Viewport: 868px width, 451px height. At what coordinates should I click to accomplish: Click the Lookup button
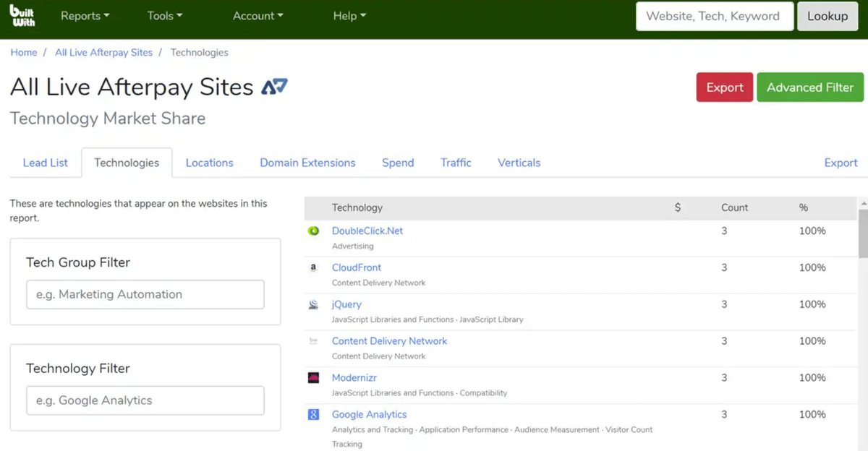(827, 16)
